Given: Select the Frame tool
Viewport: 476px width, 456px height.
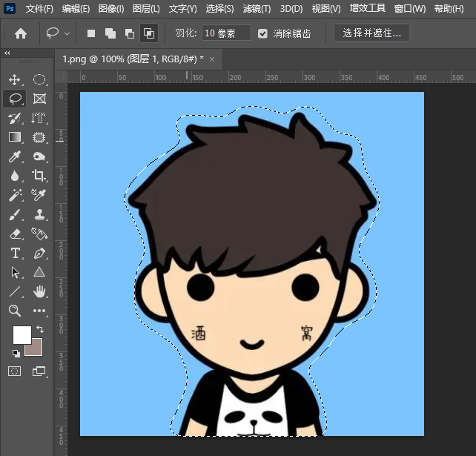Looking at the screenshot, I should (x=39, y=99).
